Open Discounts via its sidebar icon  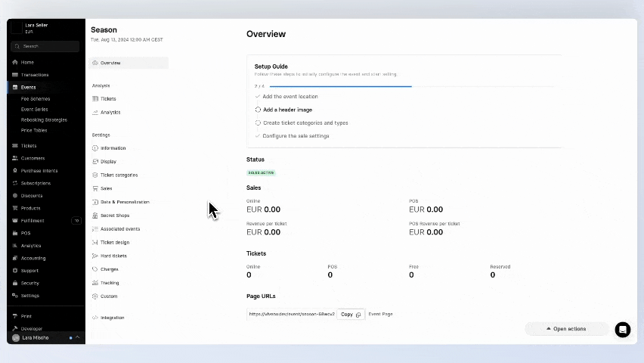pos(15,196)
